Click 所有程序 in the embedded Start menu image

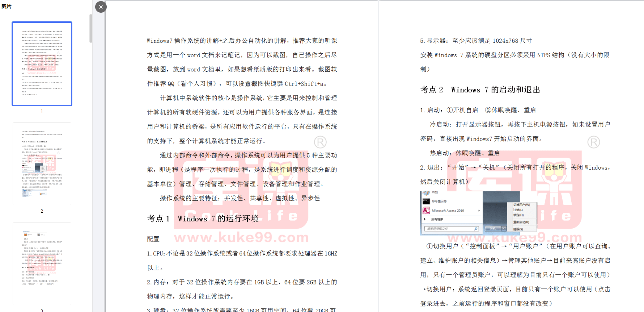[437, 219]
